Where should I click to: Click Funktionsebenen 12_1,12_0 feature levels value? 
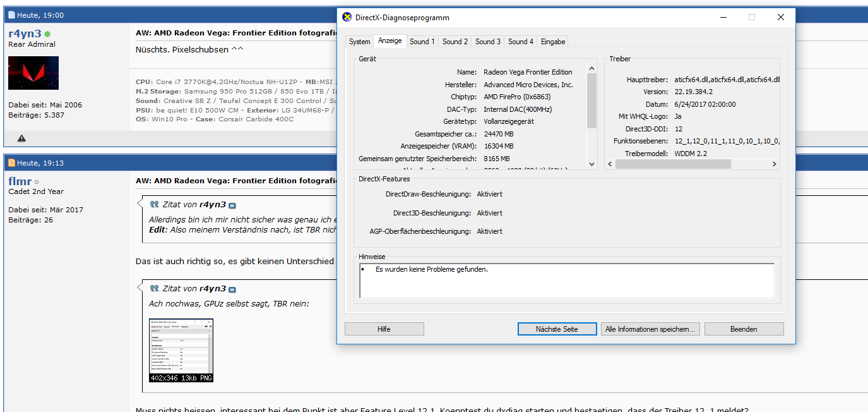pyautogui.click(x=727, y=142)
